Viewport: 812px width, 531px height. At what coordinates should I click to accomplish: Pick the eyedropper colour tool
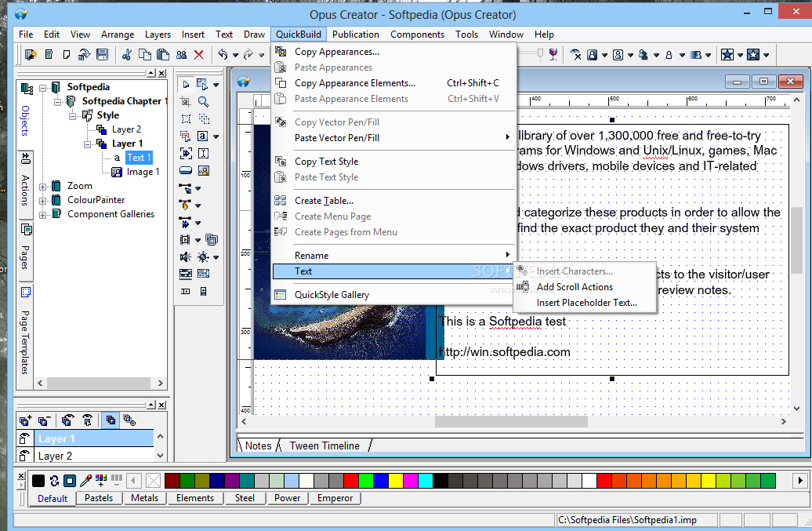coord(86,480)
